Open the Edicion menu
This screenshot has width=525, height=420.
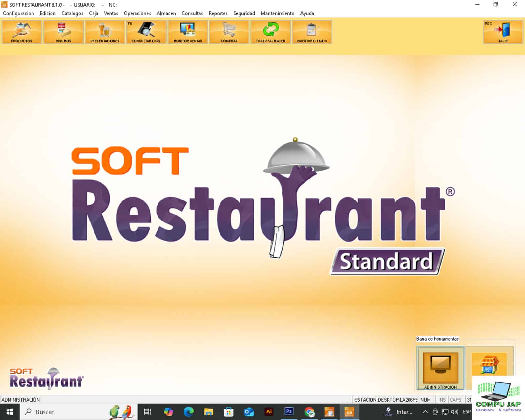[48, 13]
